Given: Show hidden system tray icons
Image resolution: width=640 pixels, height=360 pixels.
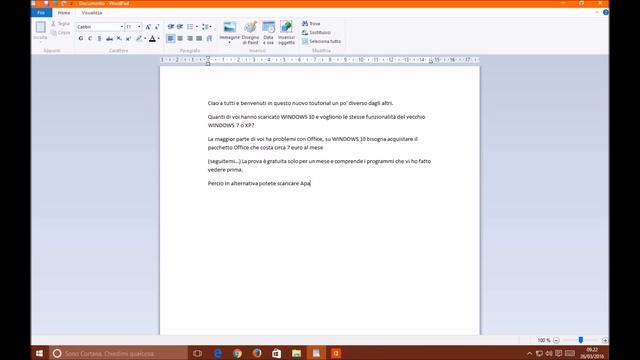Looking at the screenshot, I should (x=529, y=353).
